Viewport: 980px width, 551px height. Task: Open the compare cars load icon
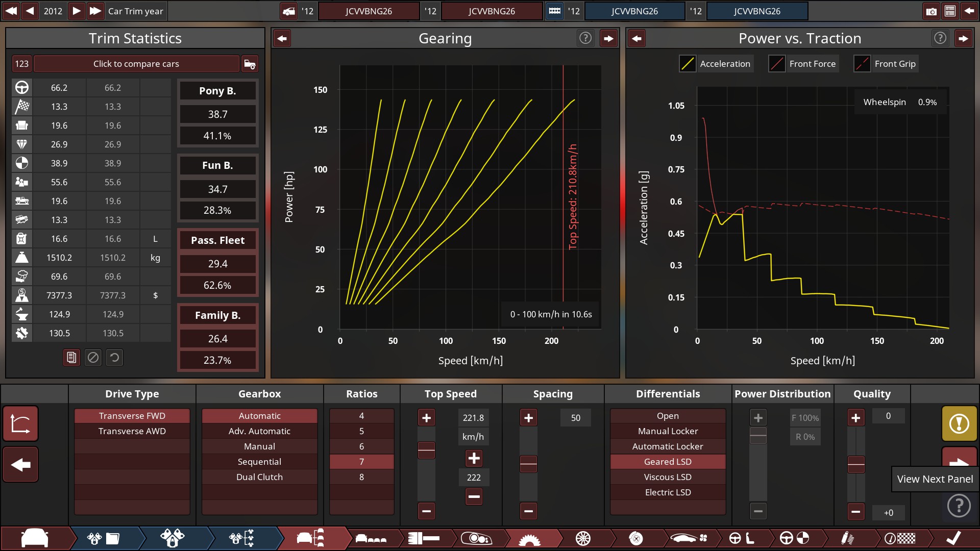coord(250,64)
